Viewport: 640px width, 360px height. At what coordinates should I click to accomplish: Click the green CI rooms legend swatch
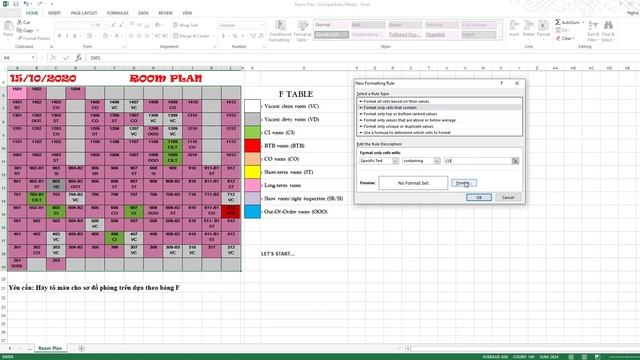(252, 132)
